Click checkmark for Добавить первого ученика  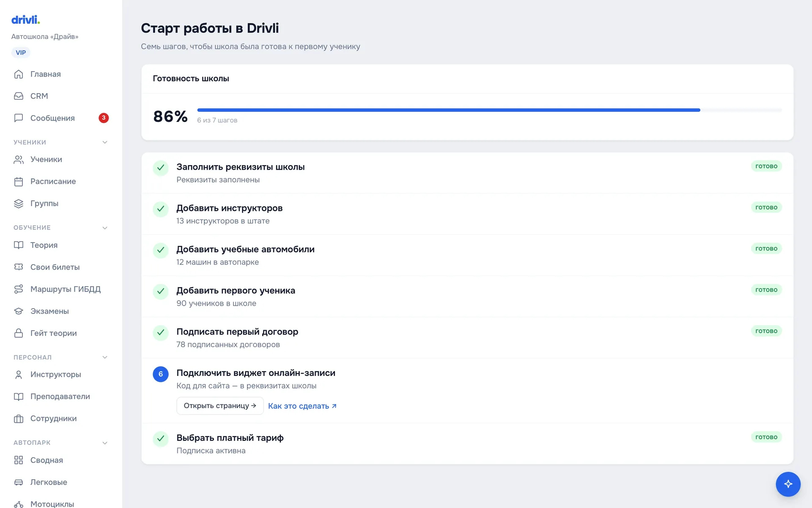(x=161, y=291)
